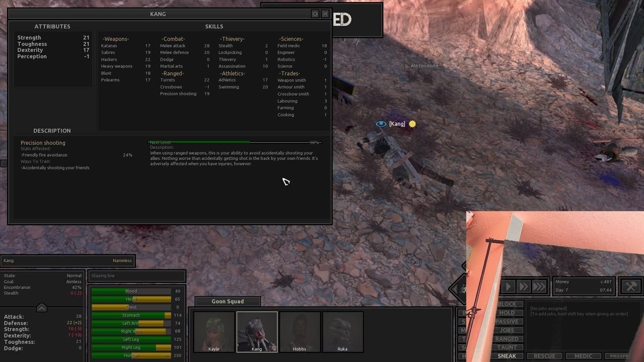Click the eye icon next to the [Kang] label
The height and width of the screenshot is (362, 644).
[381, 124]
